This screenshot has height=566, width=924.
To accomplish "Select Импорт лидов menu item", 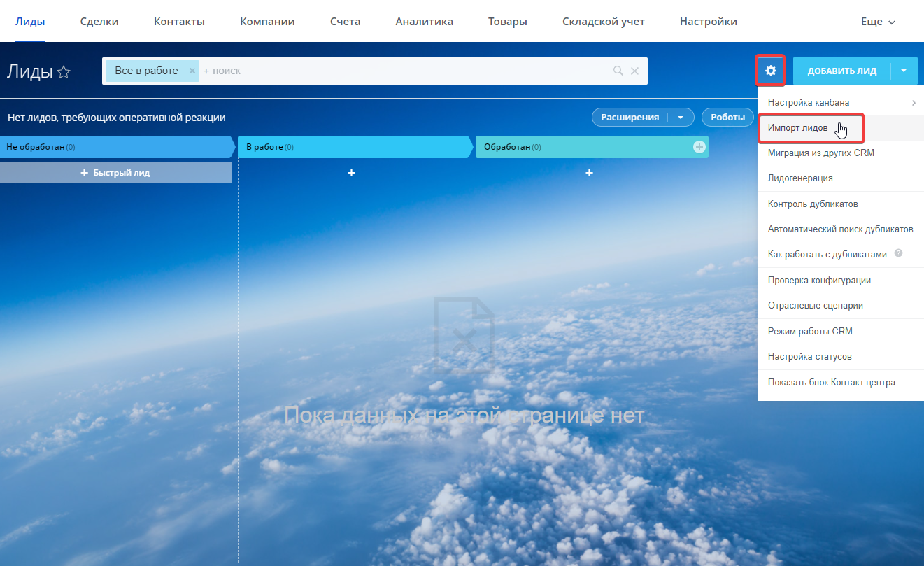I will coord(797,128).
